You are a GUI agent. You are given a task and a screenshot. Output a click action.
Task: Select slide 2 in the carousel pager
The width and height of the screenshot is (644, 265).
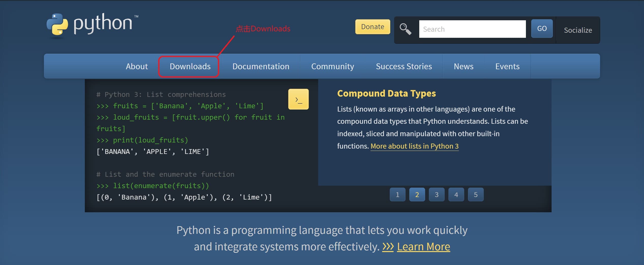417,195
